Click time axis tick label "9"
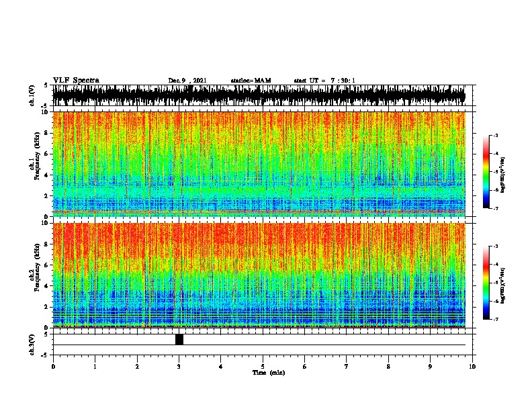 (430, 367)
